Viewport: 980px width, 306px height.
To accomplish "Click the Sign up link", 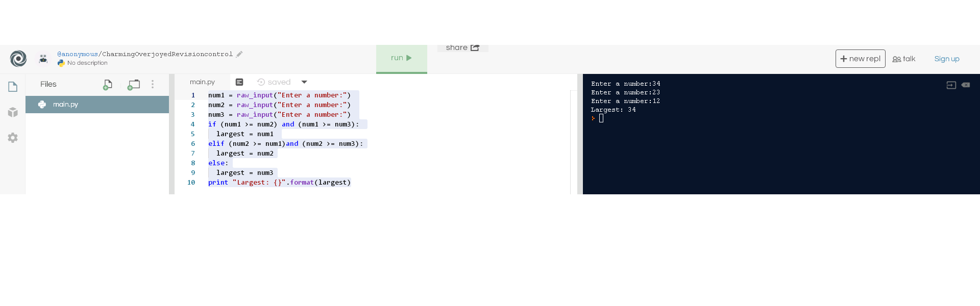I will point(947,59).
